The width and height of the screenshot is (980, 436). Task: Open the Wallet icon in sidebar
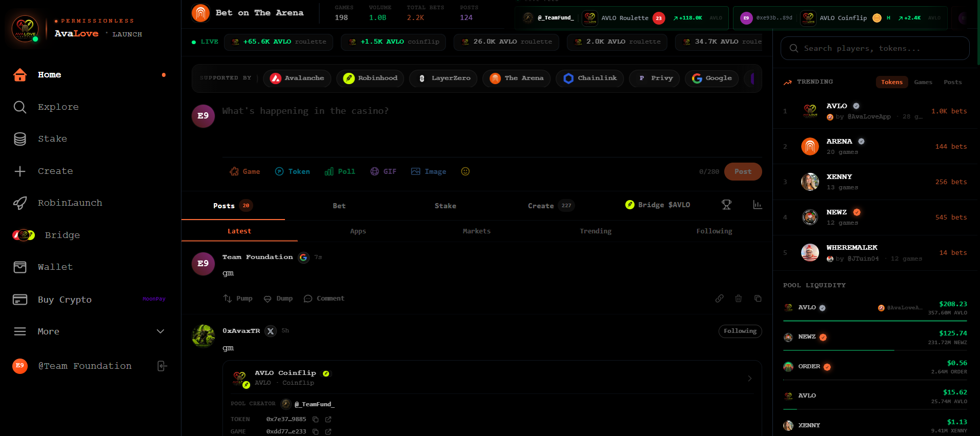coord(20,267)
